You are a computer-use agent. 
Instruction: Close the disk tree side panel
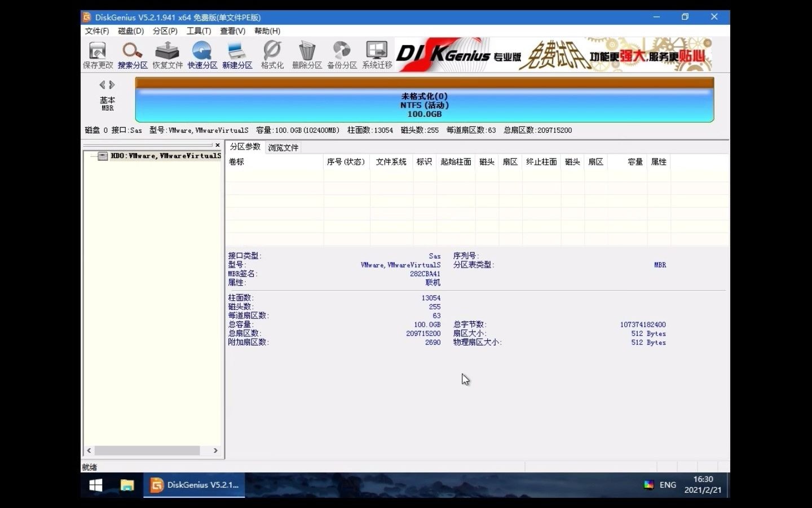(218, 145)
